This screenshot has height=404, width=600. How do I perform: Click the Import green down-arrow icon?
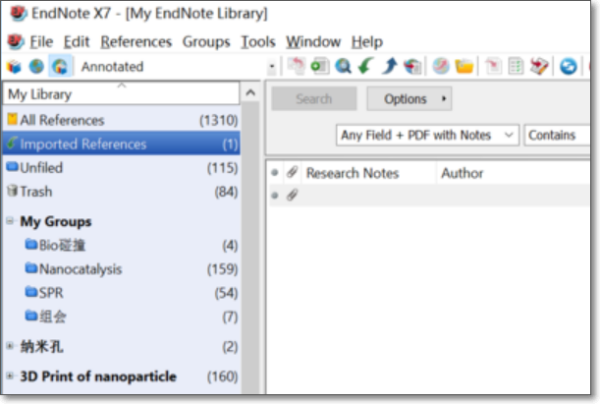click(366, 66)
